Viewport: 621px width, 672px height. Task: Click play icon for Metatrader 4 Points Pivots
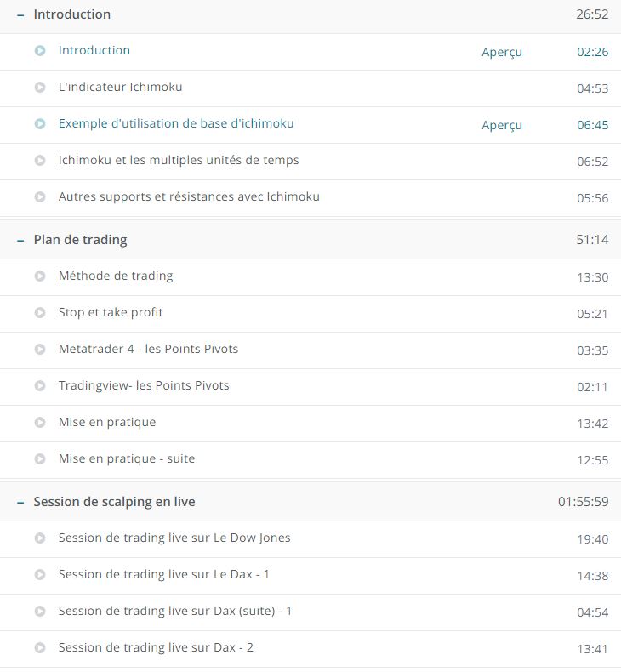coord(40,350)
